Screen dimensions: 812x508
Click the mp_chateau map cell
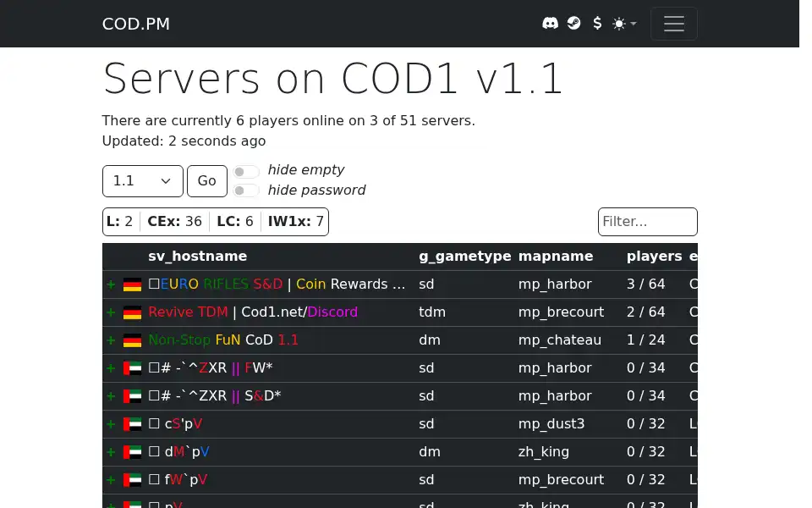tap(560, 340)
